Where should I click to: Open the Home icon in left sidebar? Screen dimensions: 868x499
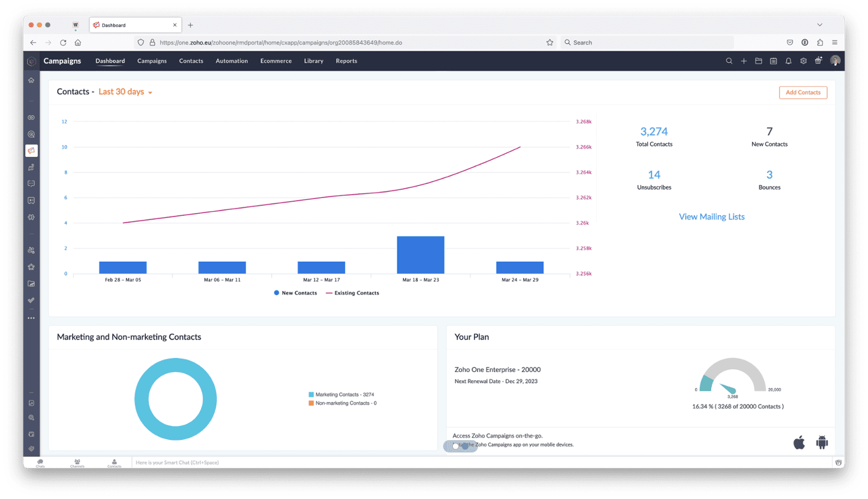[x=31, y=80]
